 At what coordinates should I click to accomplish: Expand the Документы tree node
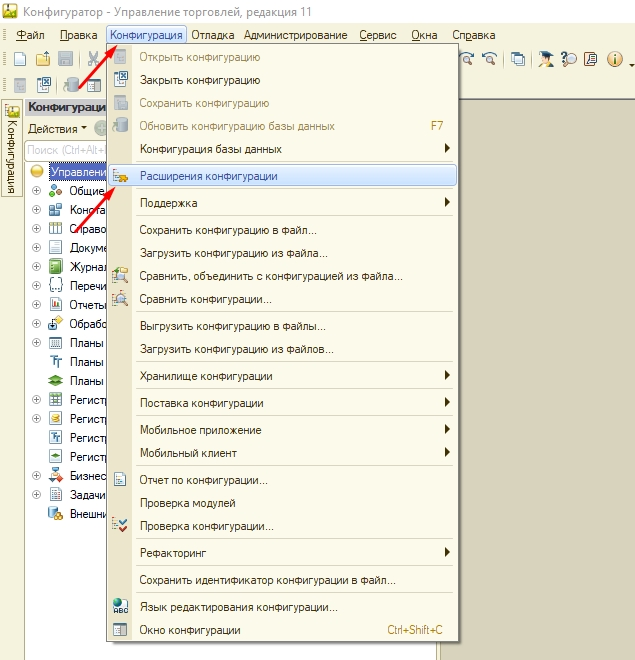click(37, 248)
